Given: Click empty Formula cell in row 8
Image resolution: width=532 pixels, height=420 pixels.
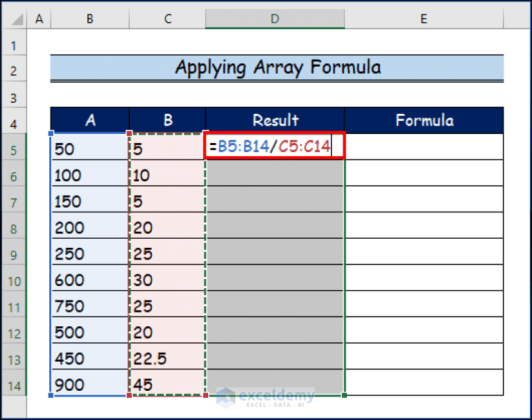Looking at the screenshot, I should (x=424, y=225).
